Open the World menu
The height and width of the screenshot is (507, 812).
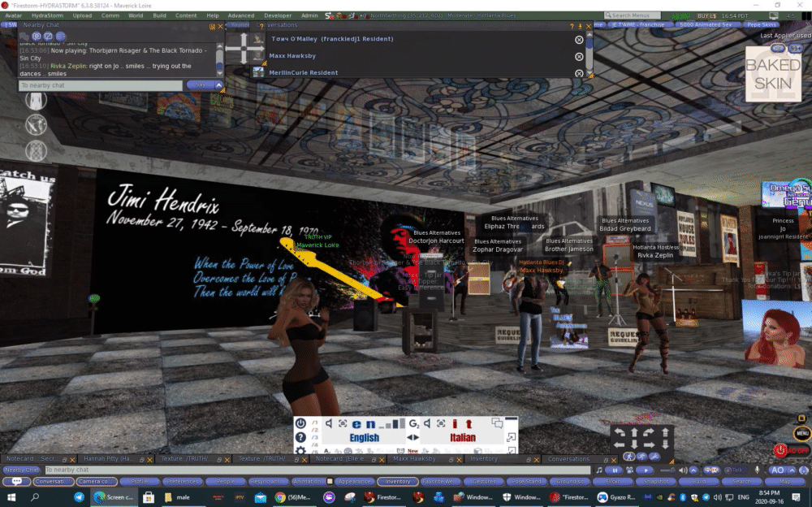[x=136, y=15]
